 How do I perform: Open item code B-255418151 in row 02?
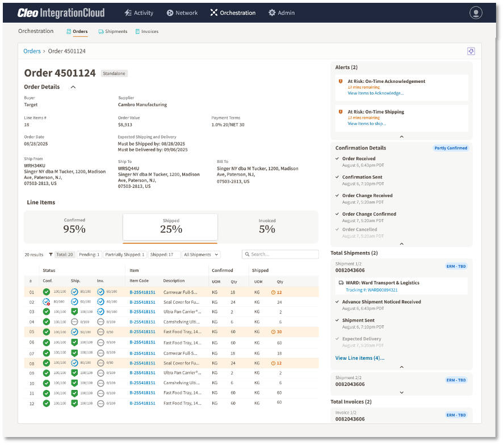coord(142,302)
